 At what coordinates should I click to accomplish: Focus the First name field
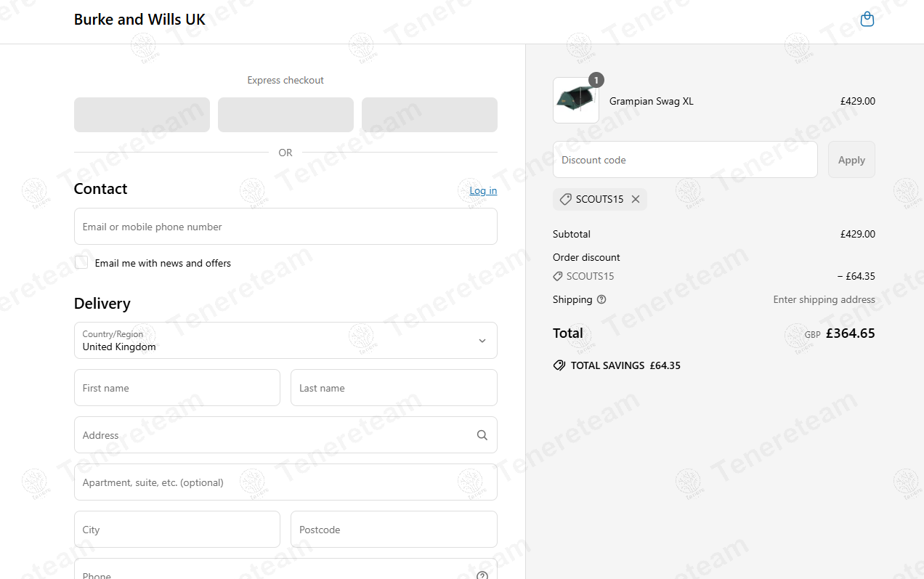coord(177,388)
